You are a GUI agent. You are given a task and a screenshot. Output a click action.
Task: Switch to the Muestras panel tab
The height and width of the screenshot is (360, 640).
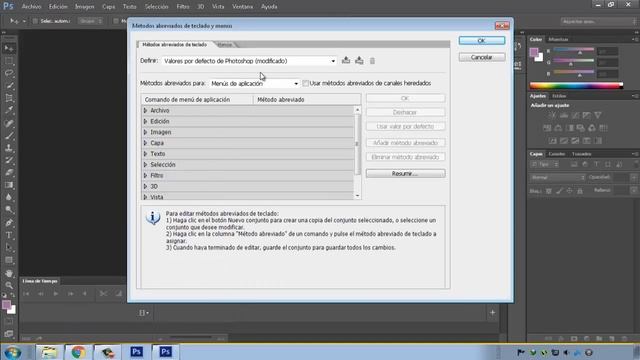[x=558, y=39]
